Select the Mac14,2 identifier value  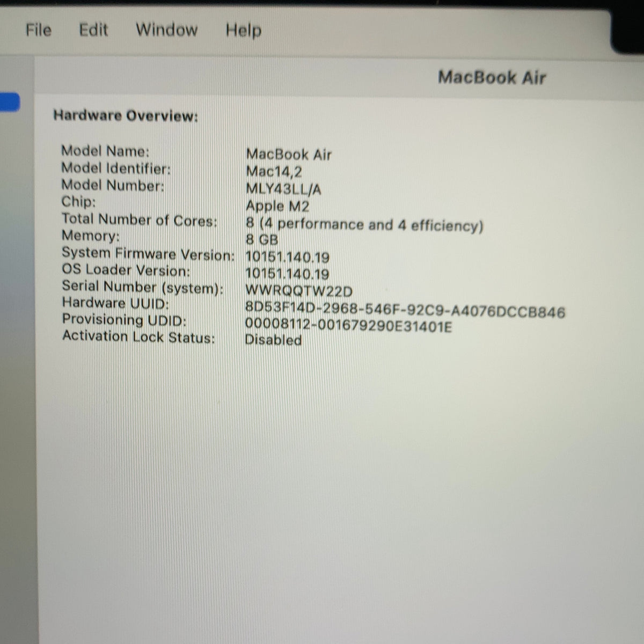274,172
